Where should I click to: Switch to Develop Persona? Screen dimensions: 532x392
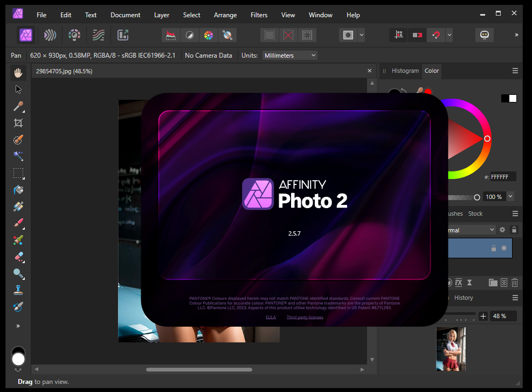click(x=74, y=35)
